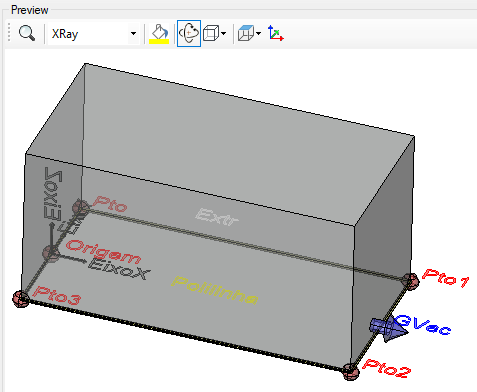Open the XRay display mode dropdown
Viewport: 477px width, 392px height.
[x=93, y=34]
